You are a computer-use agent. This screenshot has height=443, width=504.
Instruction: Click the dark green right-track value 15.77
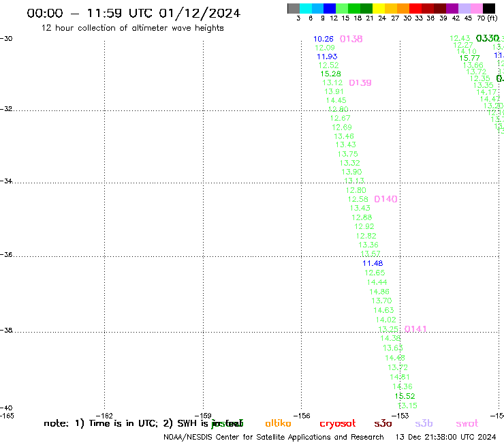coord(470,59)
